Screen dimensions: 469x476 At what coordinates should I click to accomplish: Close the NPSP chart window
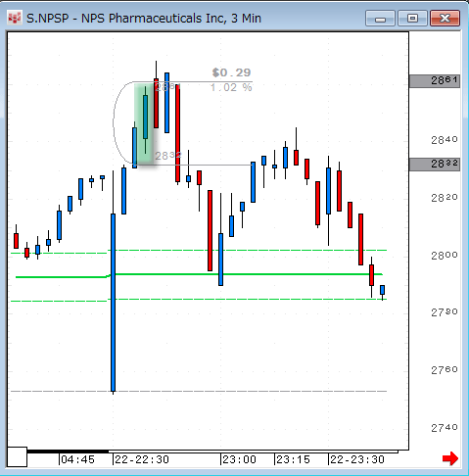pyautogui.click(x=445, y=19)
